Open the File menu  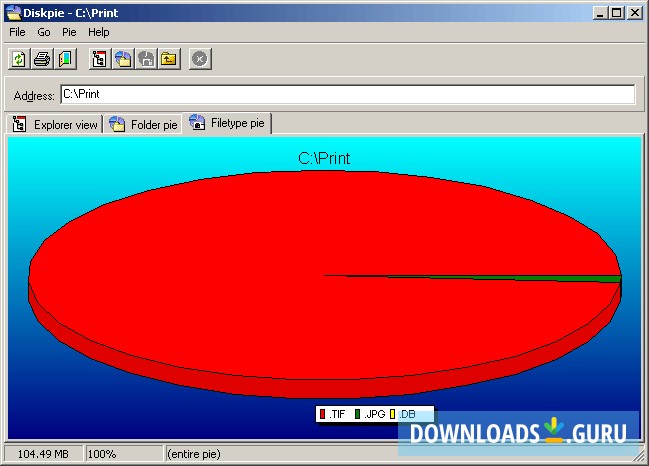click(x=17, y=32)
